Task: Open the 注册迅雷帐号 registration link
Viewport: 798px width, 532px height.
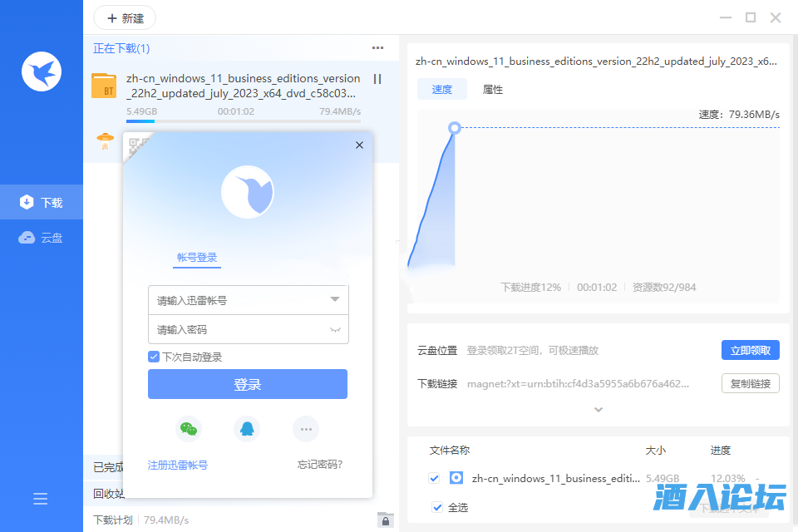Action: click(x=178, y=465)
